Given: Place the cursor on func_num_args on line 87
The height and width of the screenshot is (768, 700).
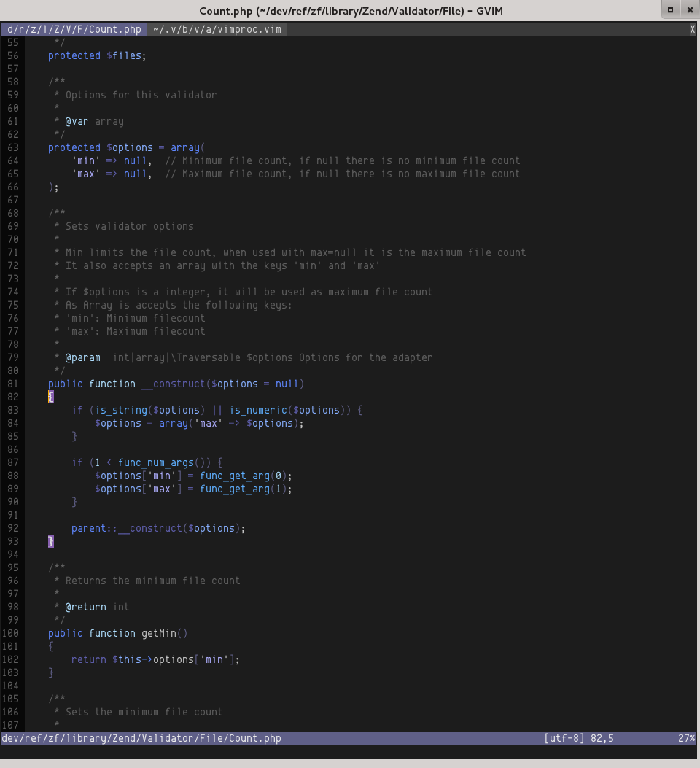Looking at the screenshot, I should [156, 462].
